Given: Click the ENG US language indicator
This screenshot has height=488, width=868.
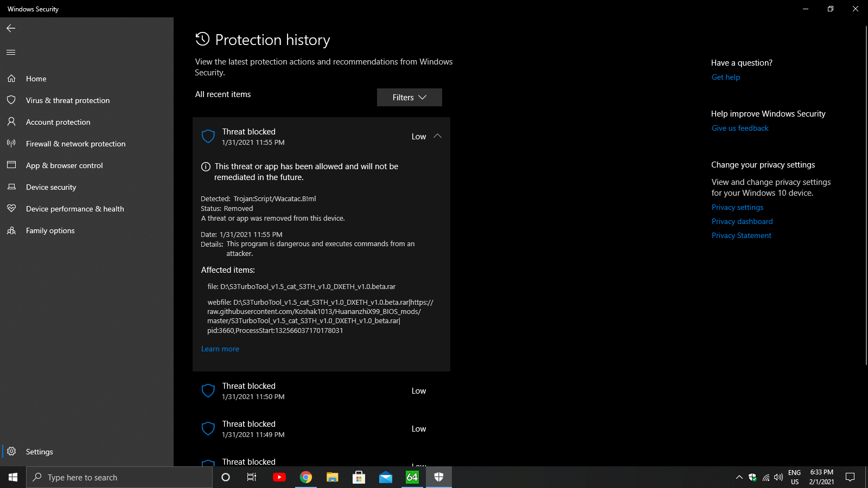Looking at the screenshot, I should coord(795,477).
